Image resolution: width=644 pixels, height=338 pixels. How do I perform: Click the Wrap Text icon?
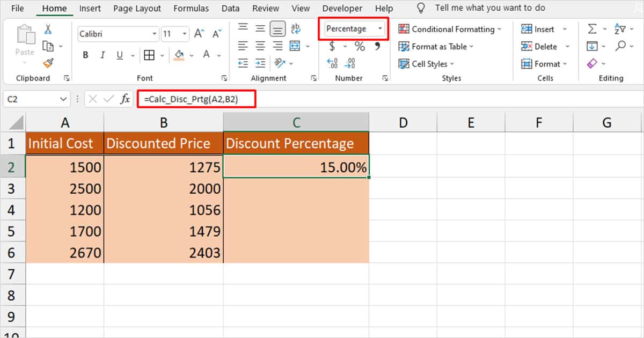point(296,29)
